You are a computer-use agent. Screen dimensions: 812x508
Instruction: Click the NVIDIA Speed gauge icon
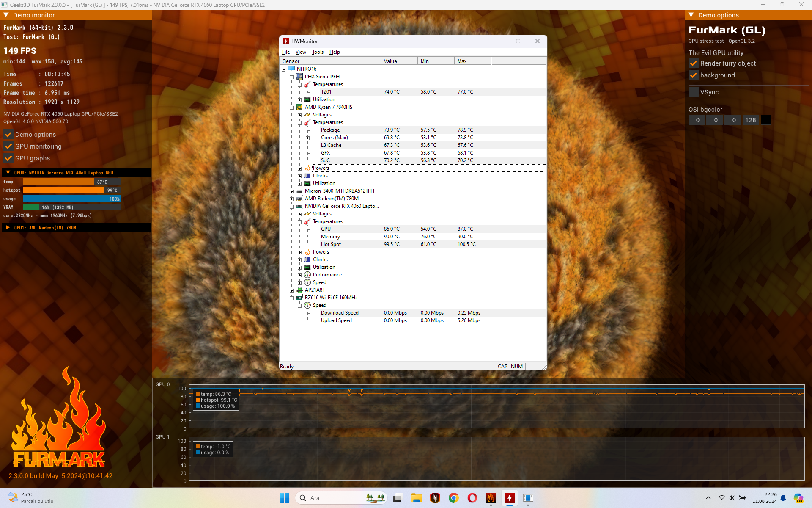pos(307,282)
